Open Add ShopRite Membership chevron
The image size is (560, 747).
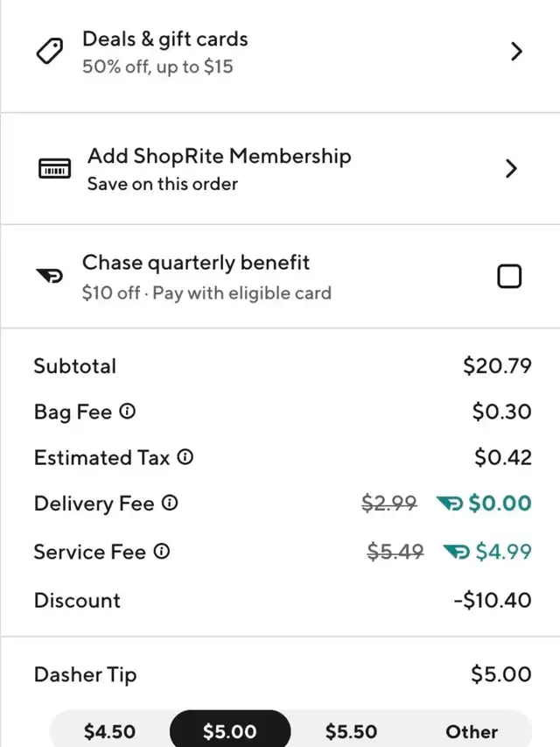[512, 169]
